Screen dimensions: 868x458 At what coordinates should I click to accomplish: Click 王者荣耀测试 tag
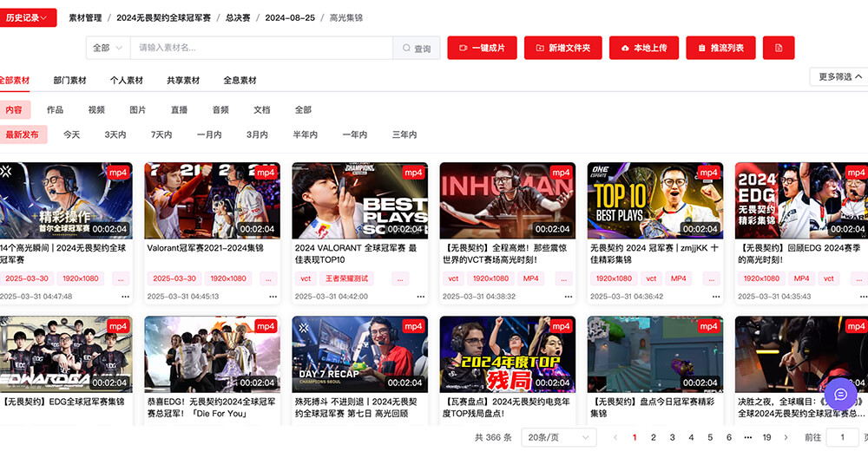(346, 278)
